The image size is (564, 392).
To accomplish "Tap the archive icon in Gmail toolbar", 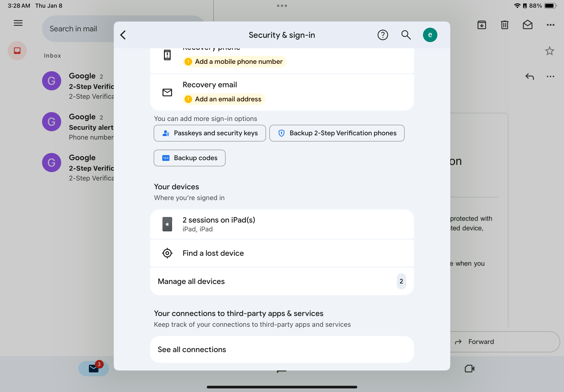I will click(482, 25).
